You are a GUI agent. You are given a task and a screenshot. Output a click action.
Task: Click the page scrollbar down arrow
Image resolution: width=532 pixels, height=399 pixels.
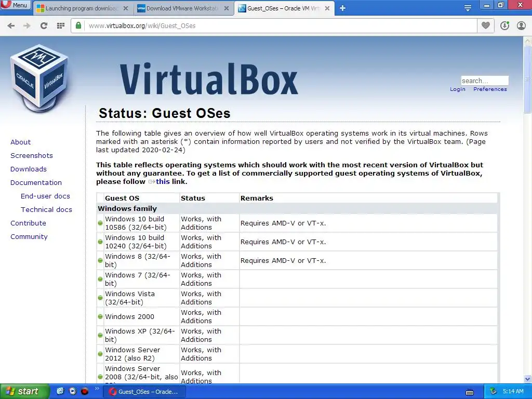(527, 379)
